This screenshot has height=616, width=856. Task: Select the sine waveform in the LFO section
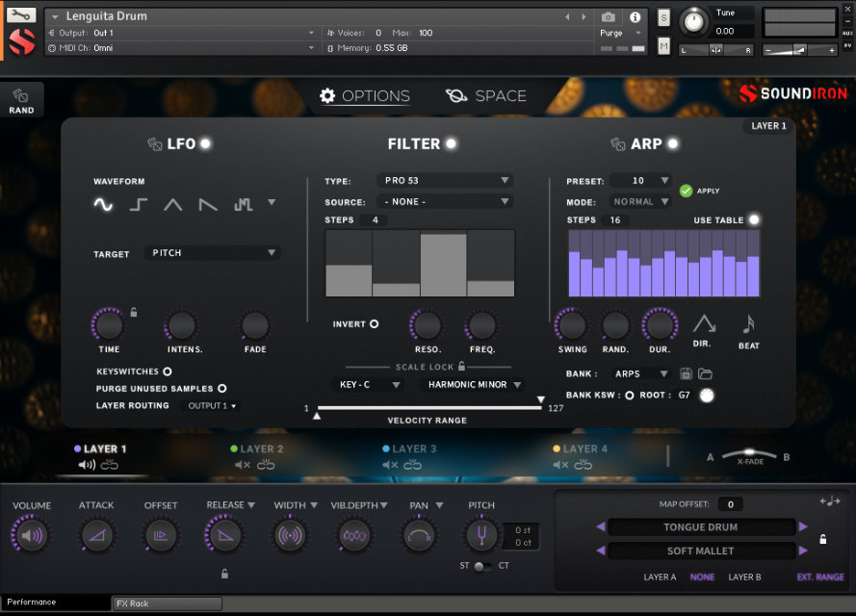102,203
